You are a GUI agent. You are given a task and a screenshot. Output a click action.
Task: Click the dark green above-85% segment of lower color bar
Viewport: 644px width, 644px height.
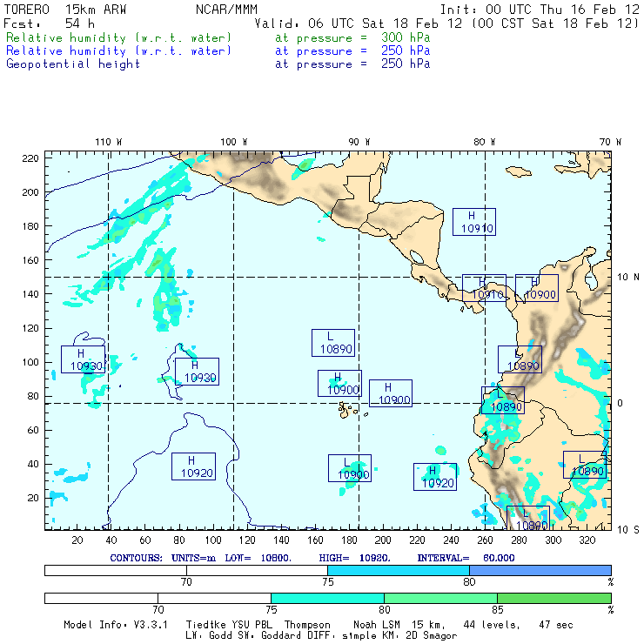(554, 598)
